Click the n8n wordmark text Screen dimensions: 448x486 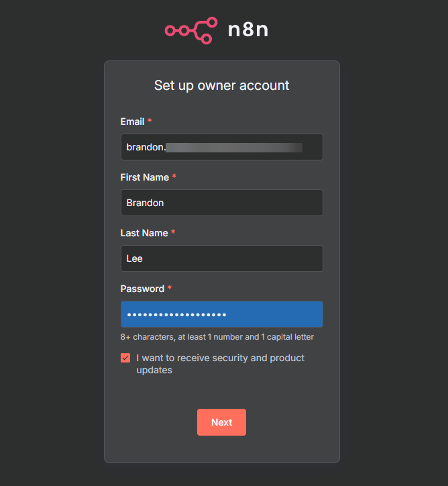pos(248,31)
